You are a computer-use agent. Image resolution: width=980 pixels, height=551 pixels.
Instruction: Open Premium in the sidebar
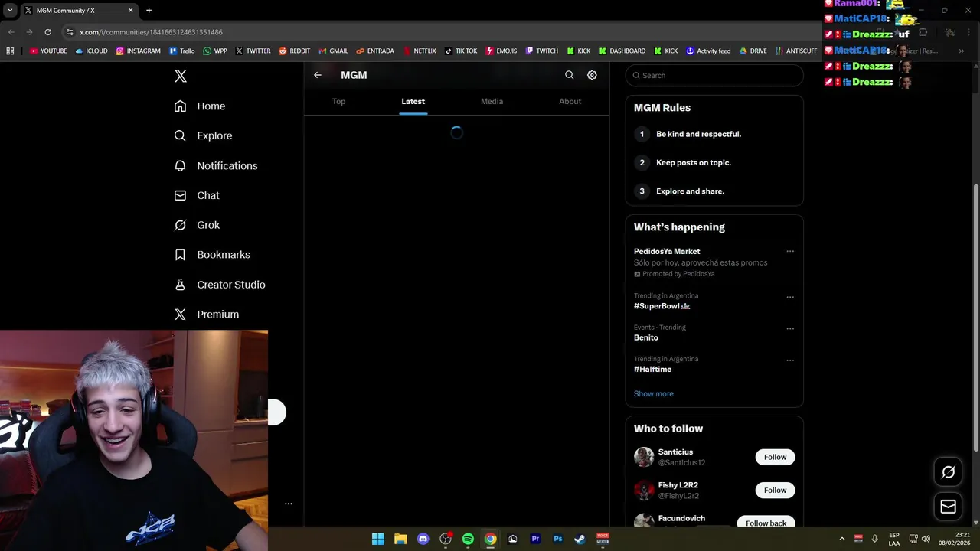pyautogui.click(x=207, y=315)
